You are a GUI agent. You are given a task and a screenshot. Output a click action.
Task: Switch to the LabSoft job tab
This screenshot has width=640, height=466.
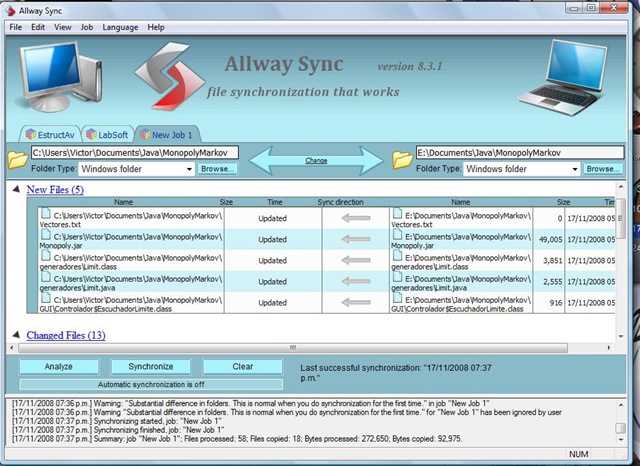(x=107, y=134)
